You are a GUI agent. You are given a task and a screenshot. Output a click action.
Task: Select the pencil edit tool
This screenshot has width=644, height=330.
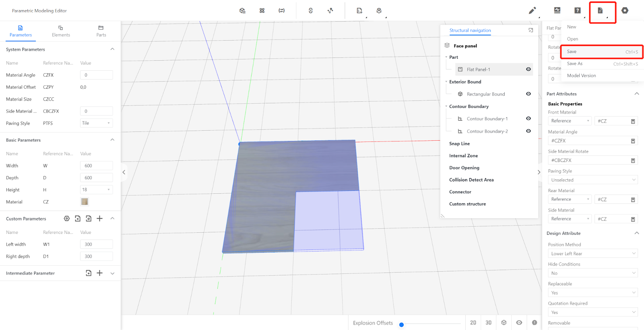click(532, 11)
